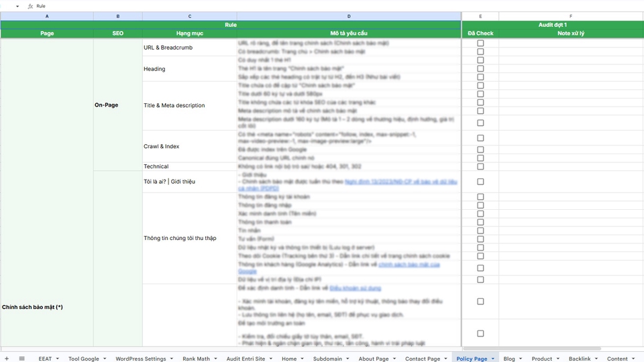The image size is (644, 362).
Task: Select the Note xử lý header cell
Action: pos(571,34)
